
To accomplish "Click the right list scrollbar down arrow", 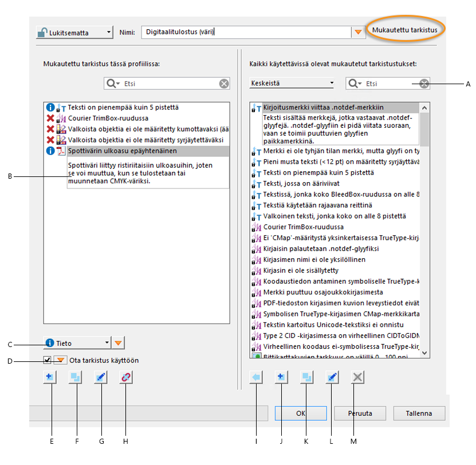I will 424,353.
